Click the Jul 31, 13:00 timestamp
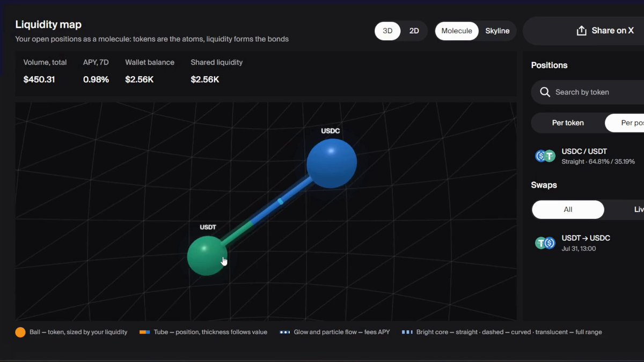644x362 pixels. [x=579, y=249]
